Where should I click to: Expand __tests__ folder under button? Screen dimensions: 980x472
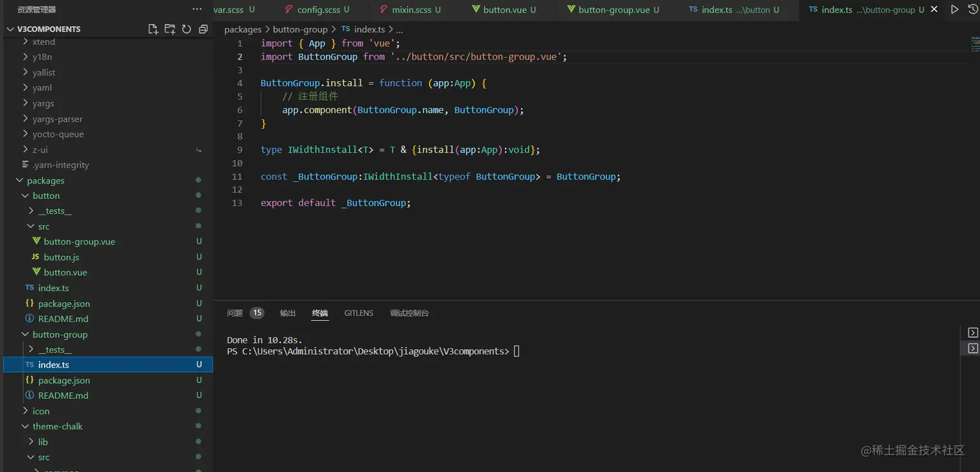coord(31,211)
